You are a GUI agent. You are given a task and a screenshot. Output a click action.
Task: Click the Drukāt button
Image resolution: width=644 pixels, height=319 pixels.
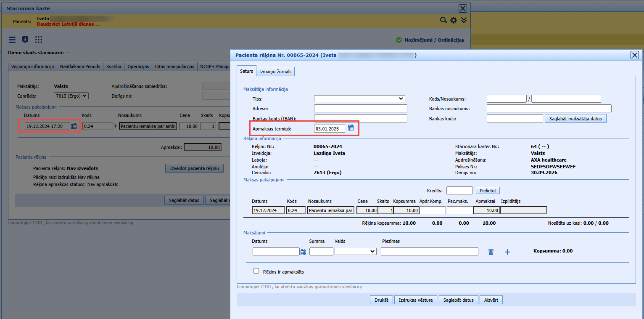pos(382,300)
